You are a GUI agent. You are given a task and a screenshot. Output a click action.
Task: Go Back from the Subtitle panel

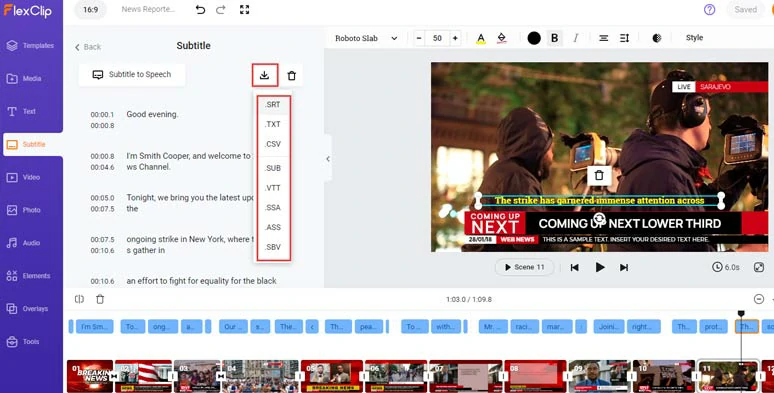[88, 47]
